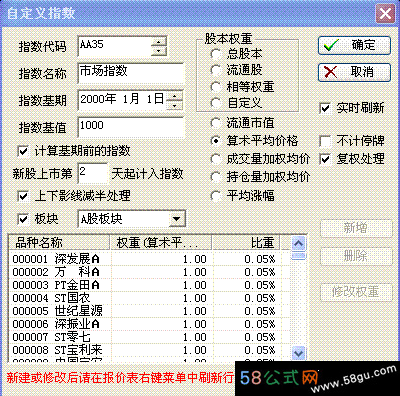Click the 比重 column header
The width and height of the screenshot is (400, 396).
[x=246, y=242]
